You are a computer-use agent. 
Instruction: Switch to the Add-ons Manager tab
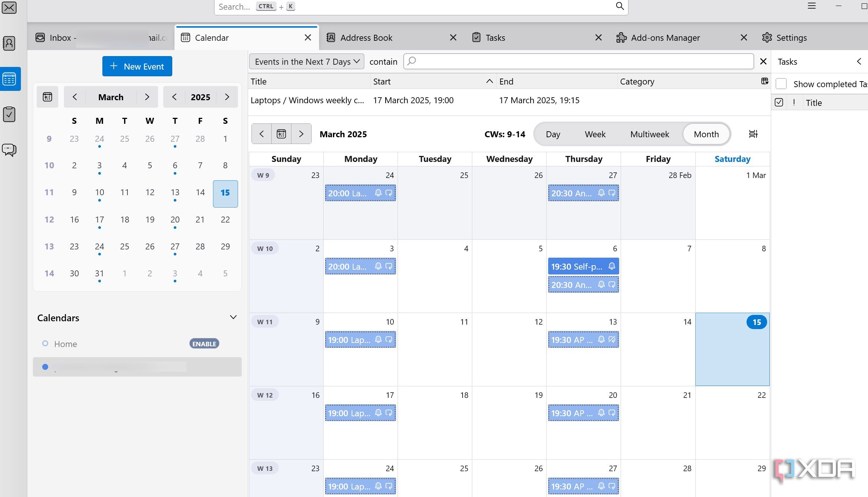pyautogui.click(x=665, y=38)
